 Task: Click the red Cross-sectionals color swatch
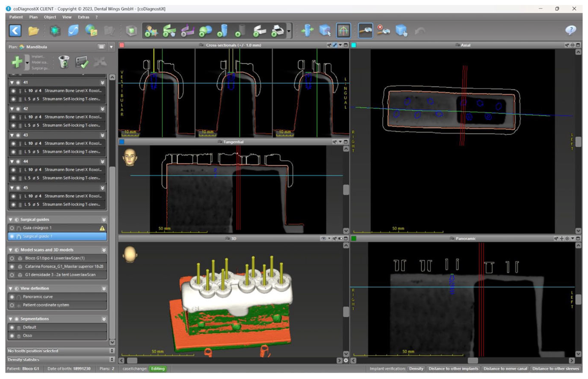point(122,45)
